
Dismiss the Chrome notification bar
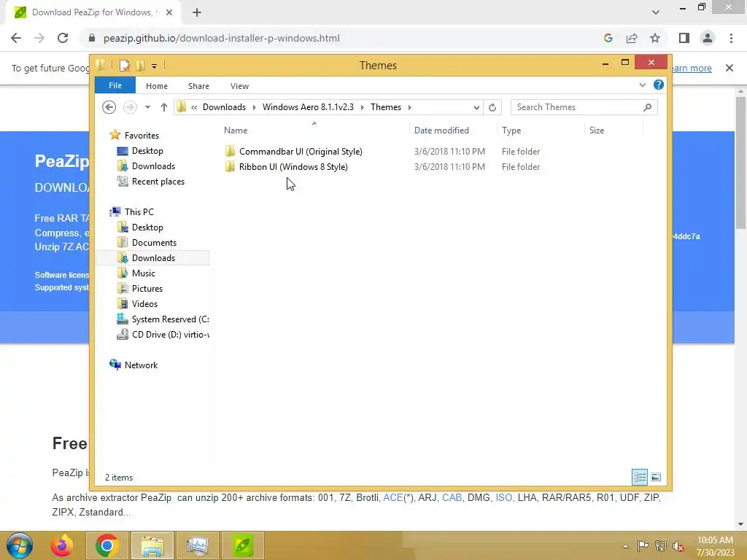[729, 68]
